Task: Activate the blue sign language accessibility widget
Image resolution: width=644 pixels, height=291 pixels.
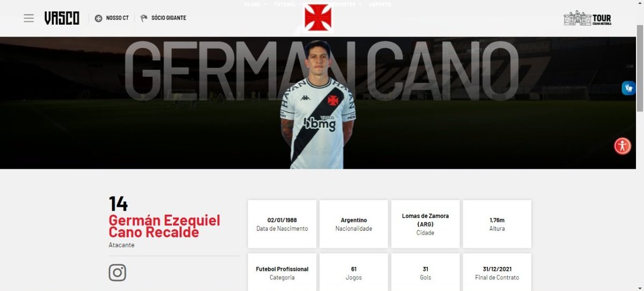Action: coord(628,88)
